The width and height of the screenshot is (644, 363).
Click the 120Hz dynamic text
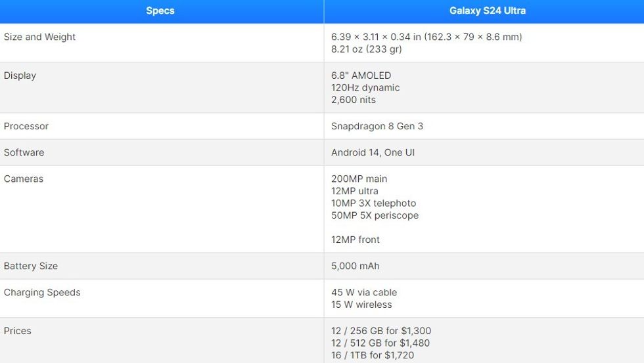coord(365,88)
